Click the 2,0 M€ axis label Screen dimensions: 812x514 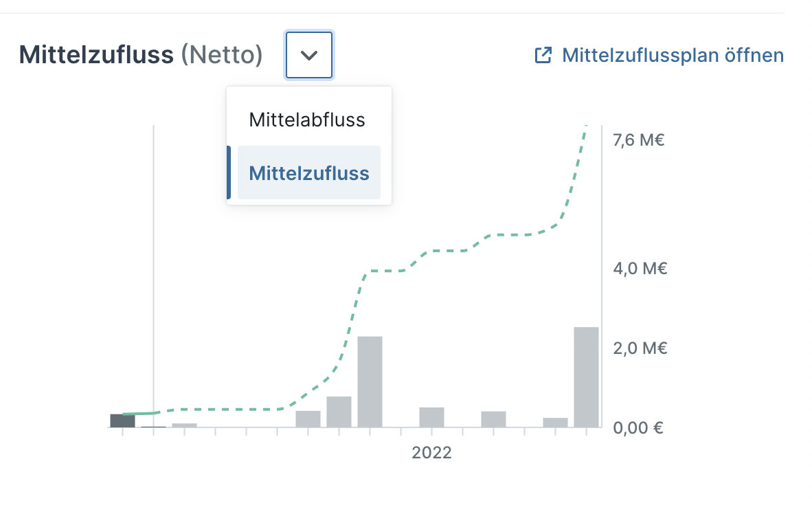click(640, 348)
